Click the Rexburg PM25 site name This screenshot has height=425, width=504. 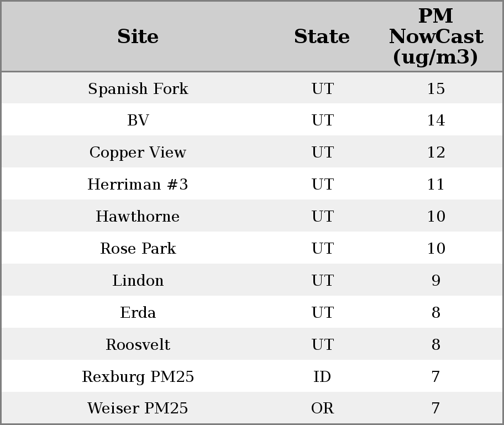click(138, 377)
